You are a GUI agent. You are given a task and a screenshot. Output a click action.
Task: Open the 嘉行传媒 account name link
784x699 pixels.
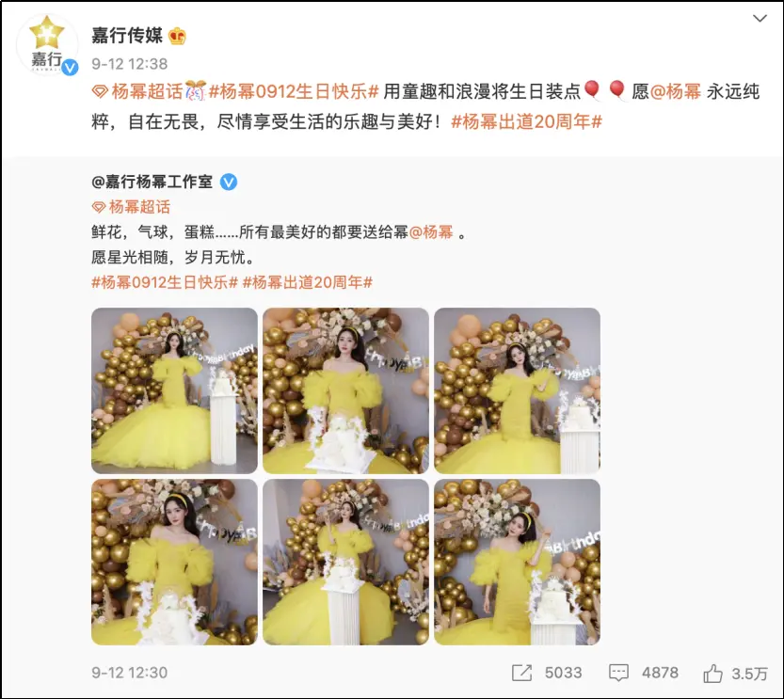[127, 36]
